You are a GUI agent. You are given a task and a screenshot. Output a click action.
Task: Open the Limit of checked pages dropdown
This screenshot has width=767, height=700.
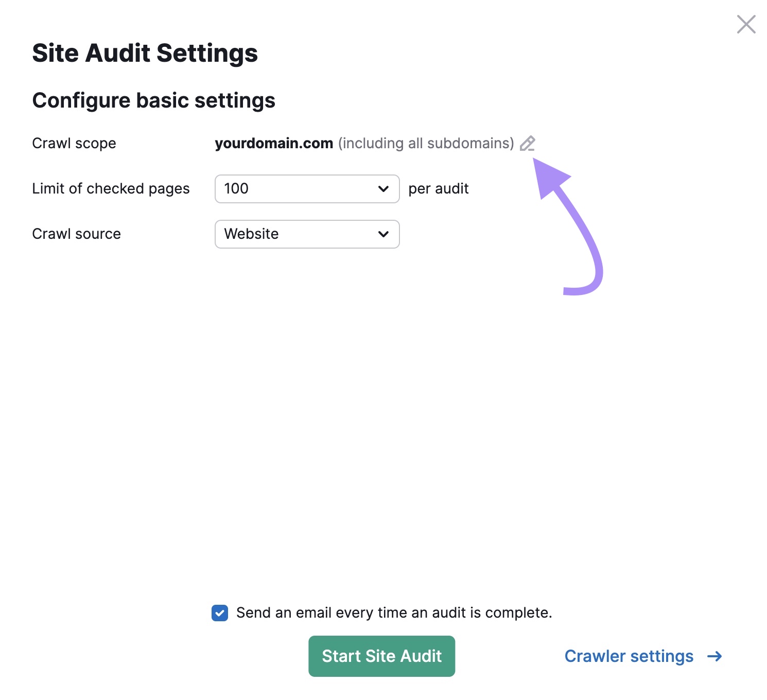coord(306,189)
